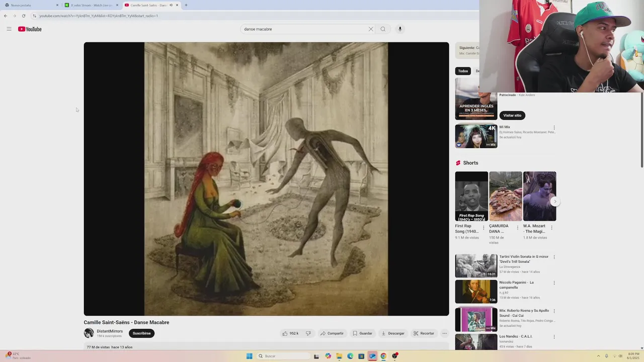Play Tartini Devil's Trill Sonata video
This screenshot has width=644, height=362.
[476, 265]
